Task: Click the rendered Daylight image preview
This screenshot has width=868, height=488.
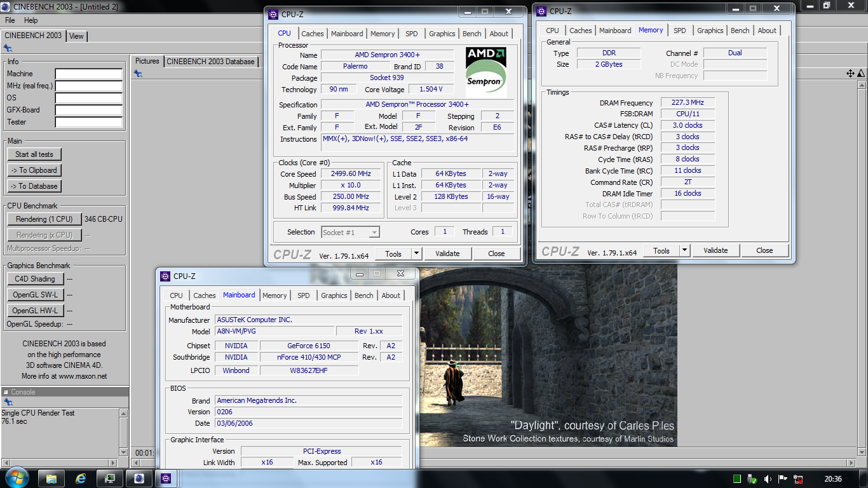Action: [x=548, y=356]
